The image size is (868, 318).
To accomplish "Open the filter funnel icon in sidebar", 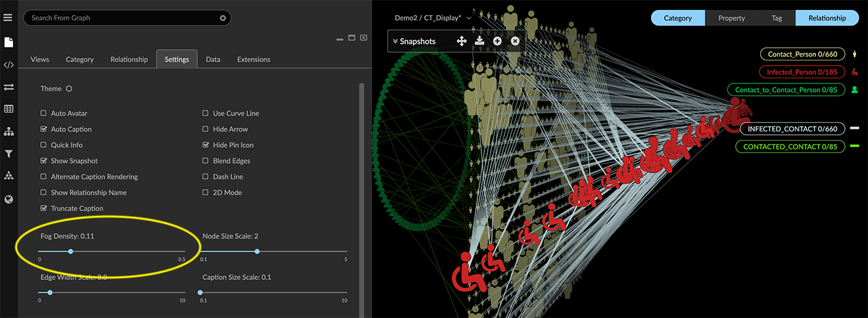I will pyautogui.click(x=9, y=154).
